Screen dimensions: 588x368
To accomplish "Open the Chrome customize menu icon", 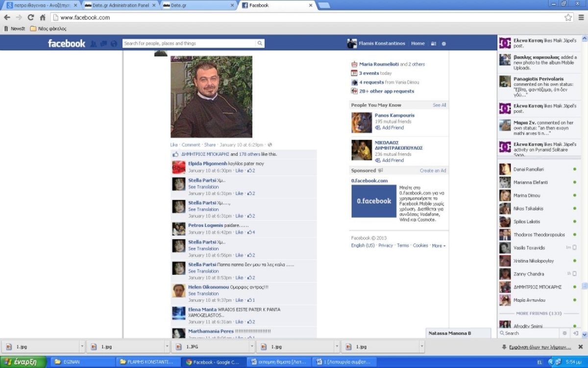I will click(x=581, y=18).
